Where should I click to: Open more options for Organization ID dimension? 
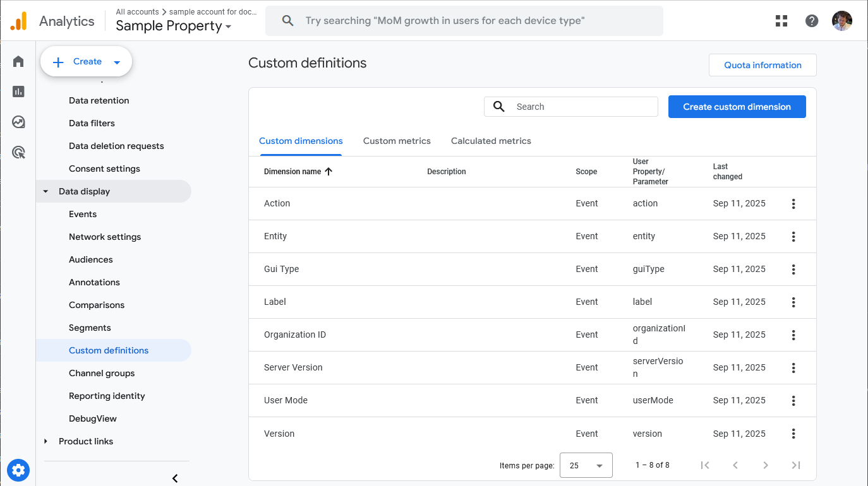(793, 335)
